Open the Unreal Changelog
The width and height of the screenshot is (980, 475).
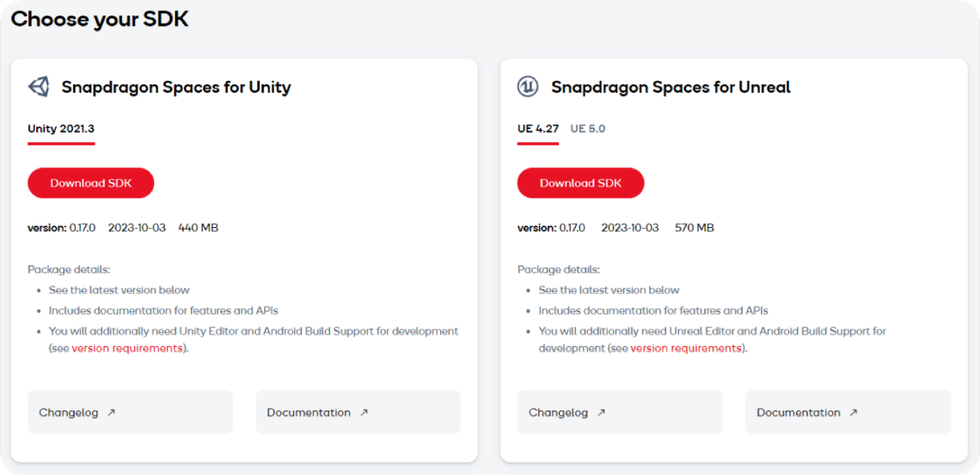(x=620, y=412)
